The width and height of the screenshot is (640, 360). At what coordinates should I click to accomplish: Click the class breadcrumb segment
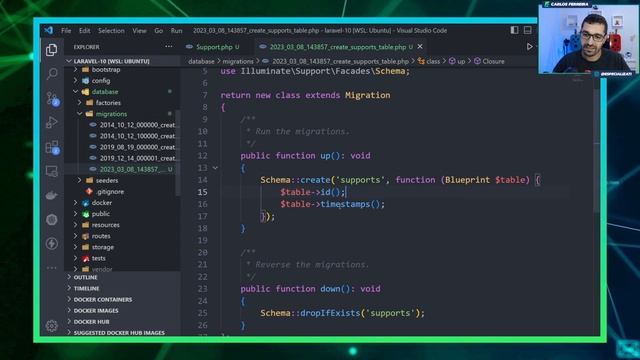point(429,61)
